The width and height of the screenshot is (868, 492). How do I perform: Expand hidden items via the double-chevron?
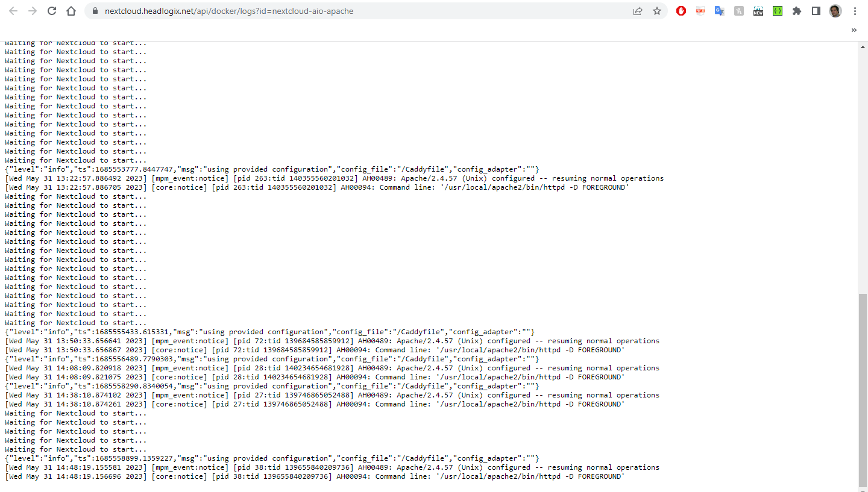(x=854, y=30)
